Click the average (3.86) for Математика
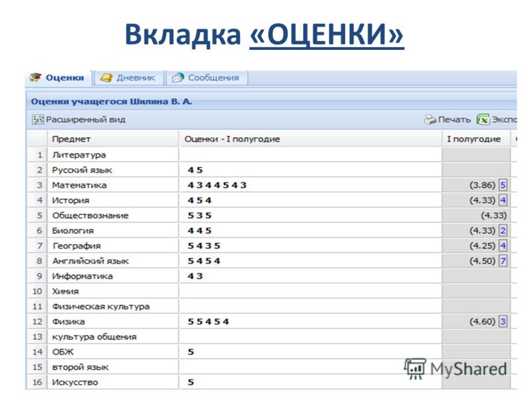Screen dimensions: 532x399 pos(483,186)
